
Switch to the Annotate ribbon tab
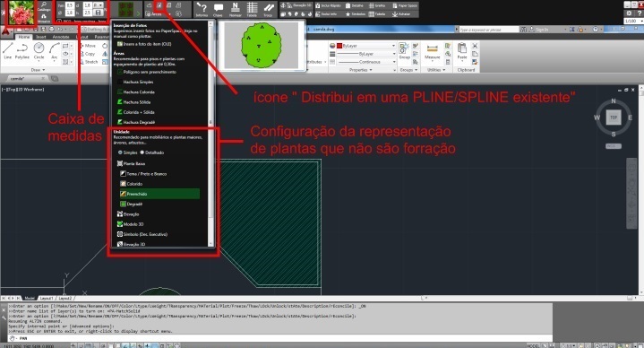(x=61, y=37)
